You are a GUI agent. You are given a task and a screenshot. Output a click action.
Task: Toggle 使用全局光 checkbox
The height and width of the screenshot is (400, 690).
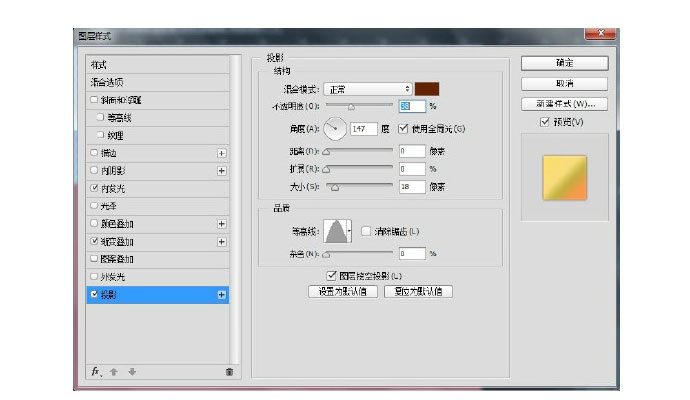(403, 128)
